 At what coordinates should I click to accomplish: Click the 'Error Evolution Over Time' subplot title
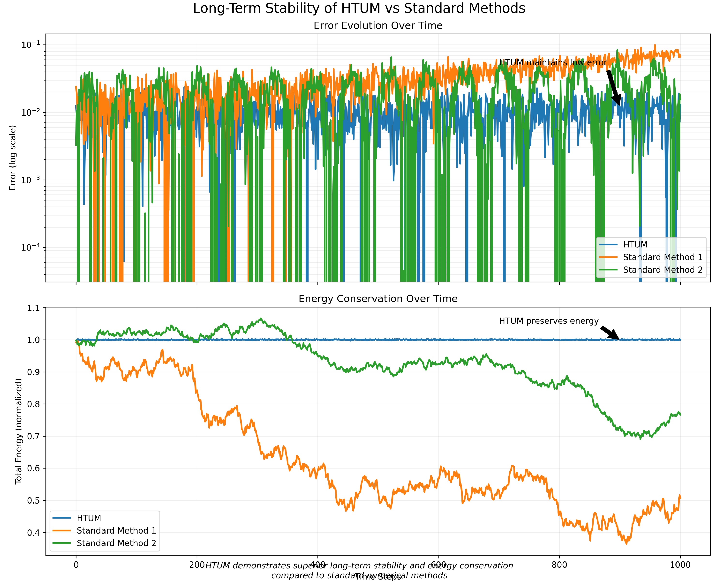pyautogui.click(x=378, y=26)
